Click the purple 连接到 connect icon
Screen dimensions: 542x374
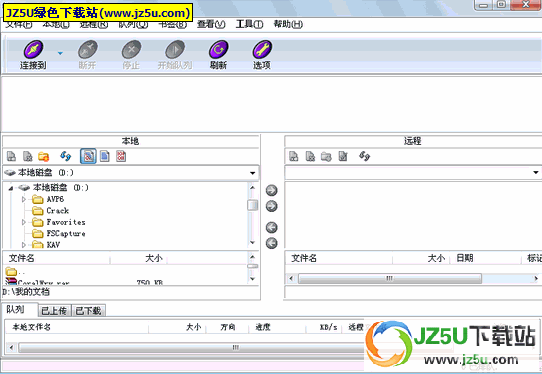pyautogui.click(x=34, y=49)
